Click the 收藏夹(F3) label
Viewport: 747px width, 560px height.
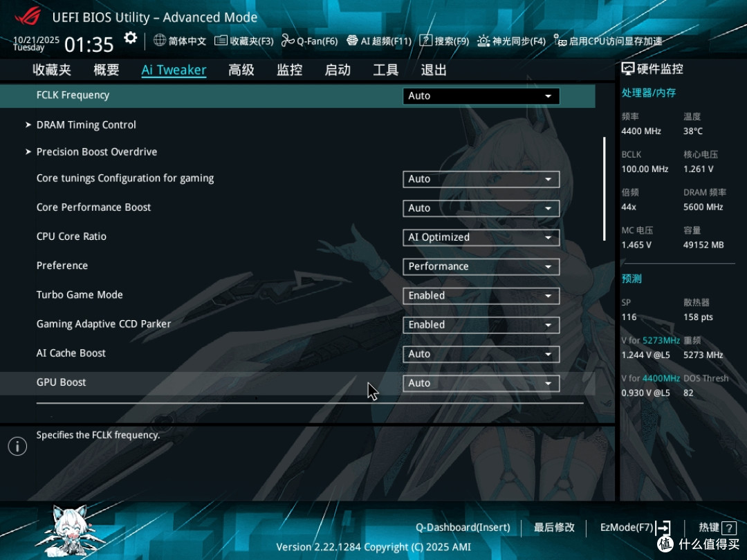[252, 41]
